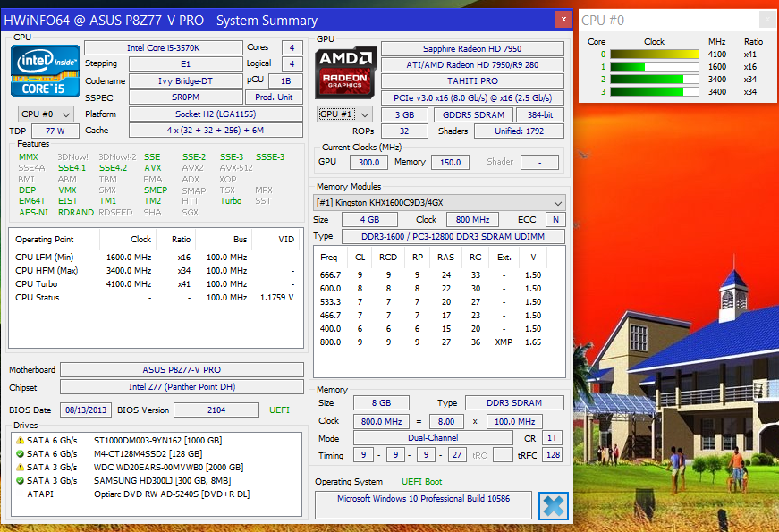Click the Turbo feature label
The width and height of the screenshot is (779, 532).
[x=231, y=201]
